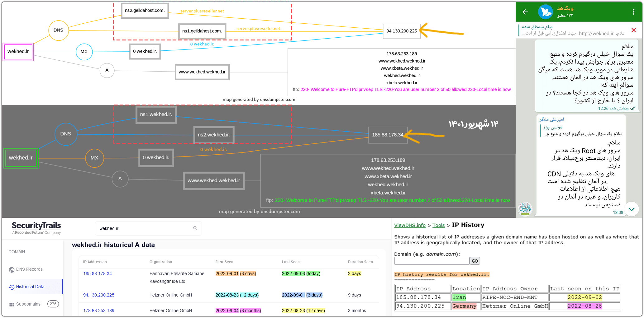
Task: Click the channel avatar with bird logo
Action: [x=545, y=12]
